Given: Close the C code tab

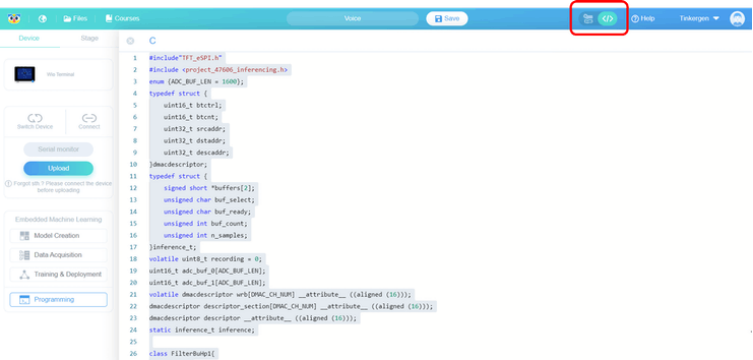Looking at the screenshot, I should coord(130,41).
